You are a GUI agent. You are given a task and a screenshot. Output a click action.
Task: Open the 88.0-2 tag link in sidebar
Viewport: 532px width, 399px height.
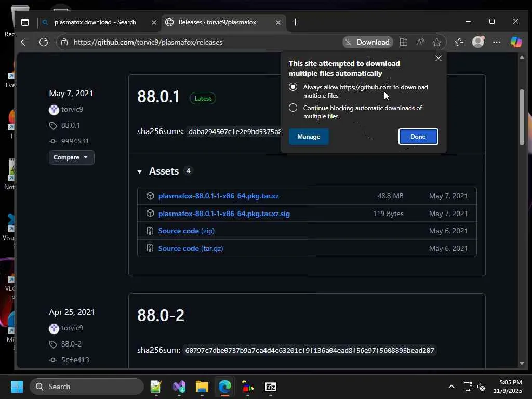click(71, 344)
